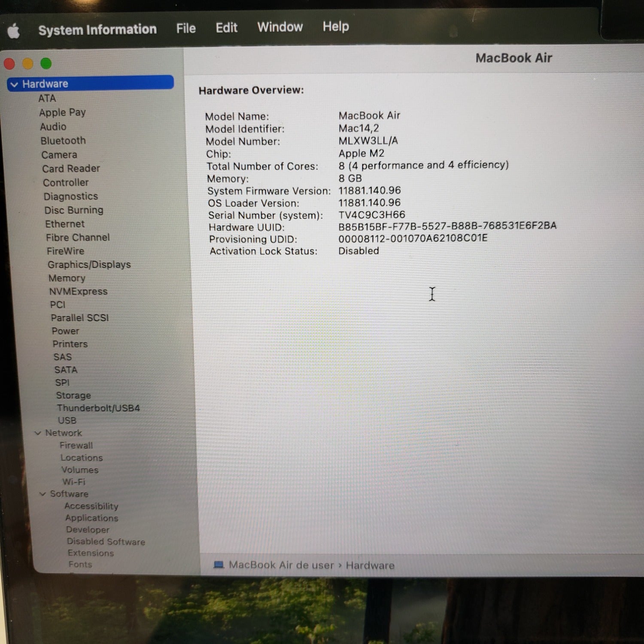Click the Provisioning UDID value
Image resolution: width=644 pixels, height=644 pixels.
(x=413, y=238)
